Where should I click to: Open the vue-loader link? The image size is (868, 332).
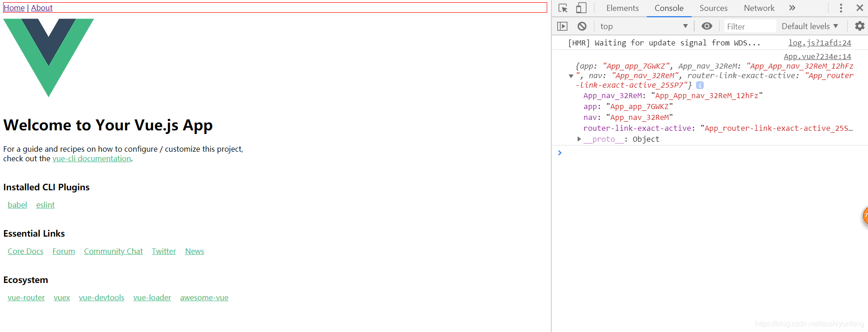pos(152,297)
